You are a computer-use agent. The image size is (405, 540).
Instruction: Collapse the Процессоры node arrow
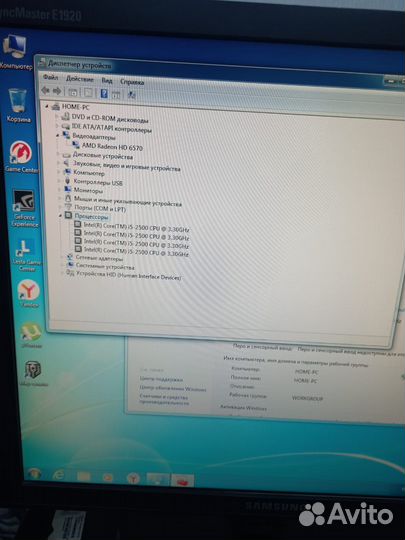coord(60,216)
